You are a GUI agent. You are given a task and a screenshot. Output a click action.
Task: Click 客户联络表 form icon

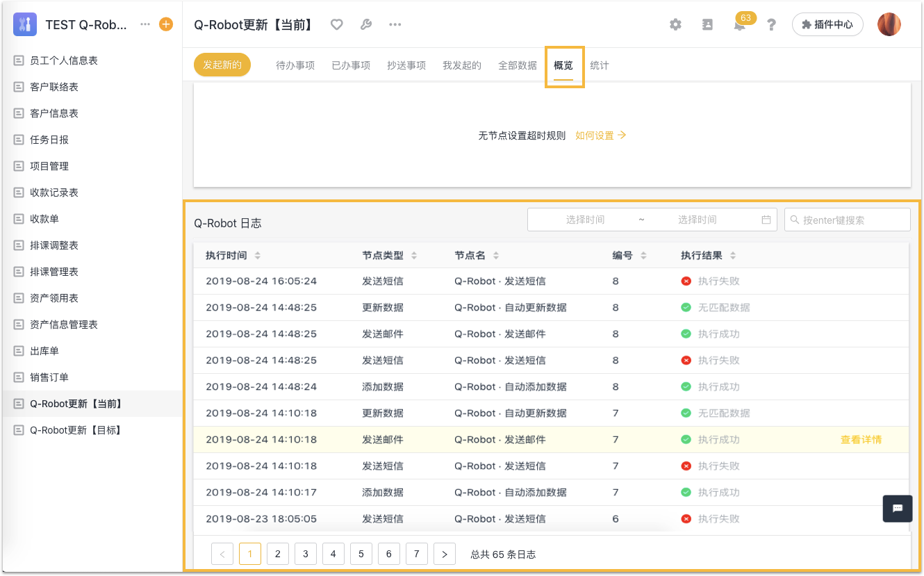click(x=19, y=87)
